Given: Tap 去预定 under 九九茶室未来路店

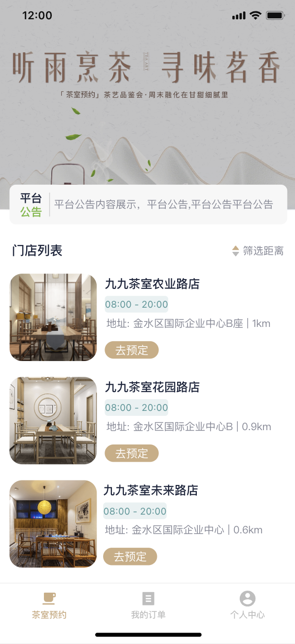Looking at the screenshot, I should coord(130,556).
